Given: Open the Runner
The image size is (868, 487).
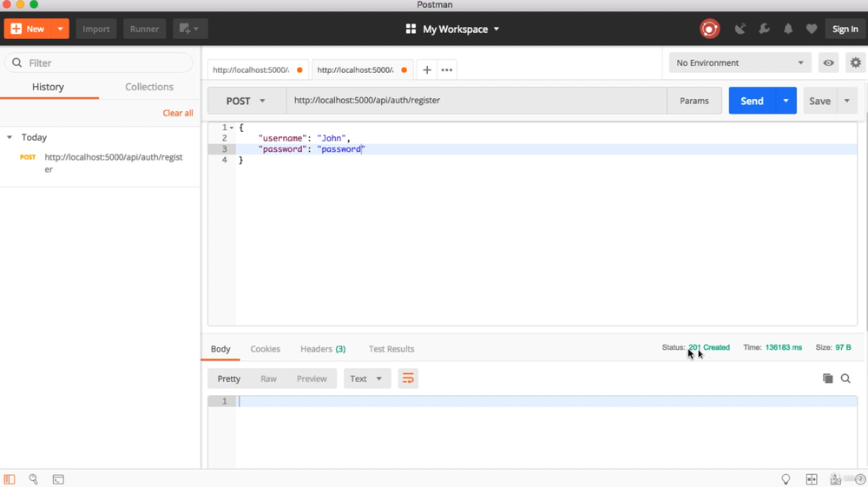Looking at the screenshot, I should 144,29.
